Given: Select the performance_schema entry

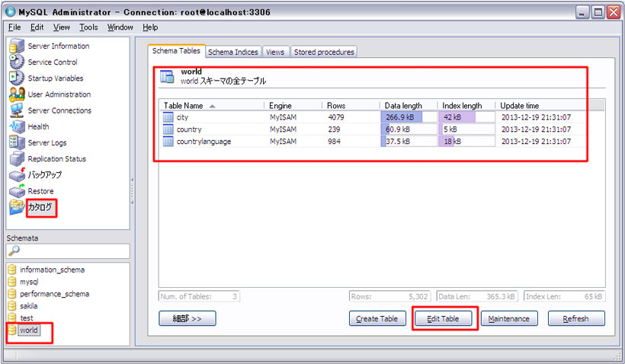Looking at the screenshot, I should pyautogui.click(x=55, y=294).
